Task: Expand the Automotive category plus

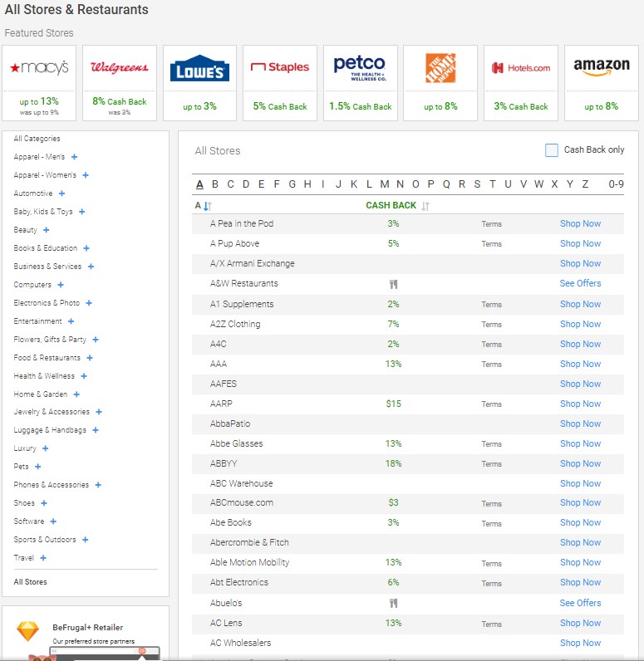Action: point(62,193)
